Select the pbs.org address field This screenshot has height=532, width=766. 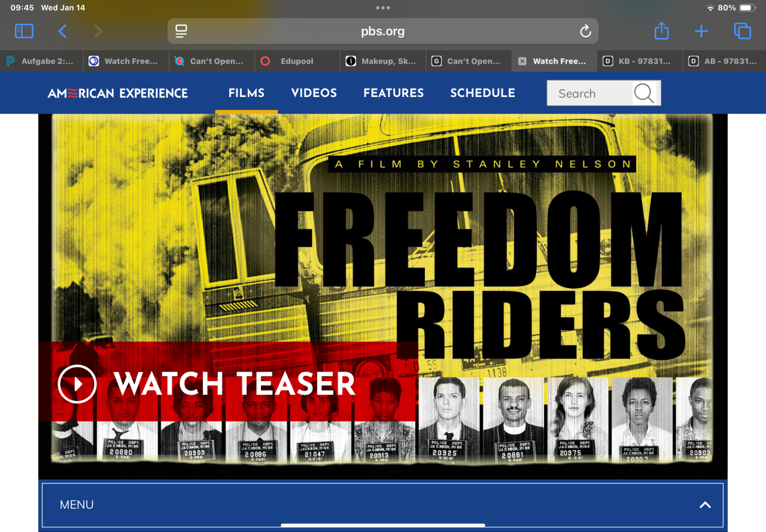click(383, 31)
